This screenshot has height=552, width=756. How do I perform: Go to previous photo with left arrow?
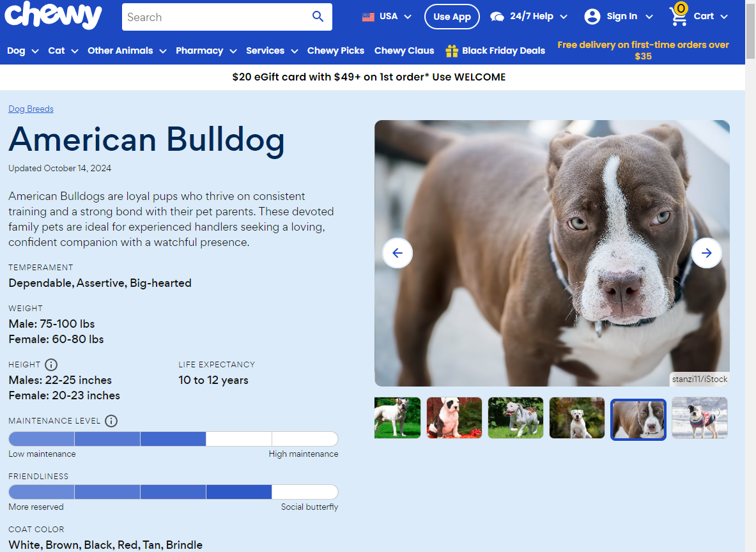(x=397, y=253)
